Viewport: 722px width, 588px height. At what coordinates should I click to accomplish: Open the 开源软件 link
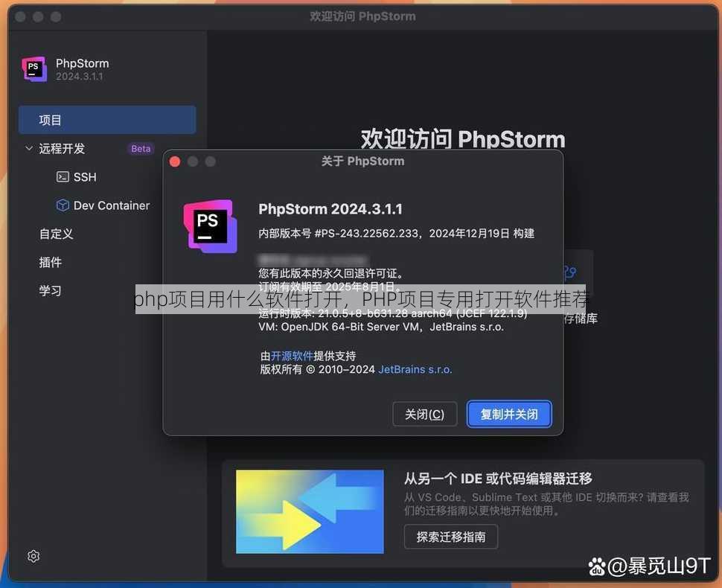(x=292, y=356)
